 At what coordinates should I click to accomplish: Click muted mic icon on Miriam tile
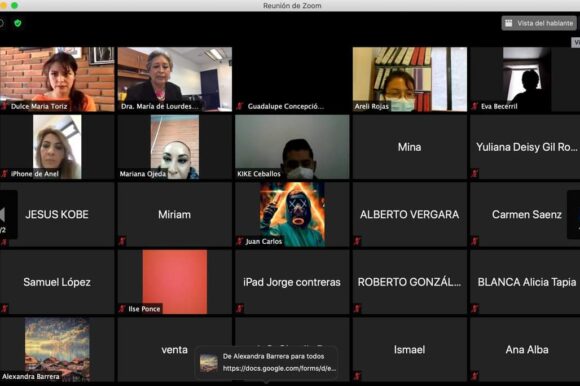tap(122, 241)
